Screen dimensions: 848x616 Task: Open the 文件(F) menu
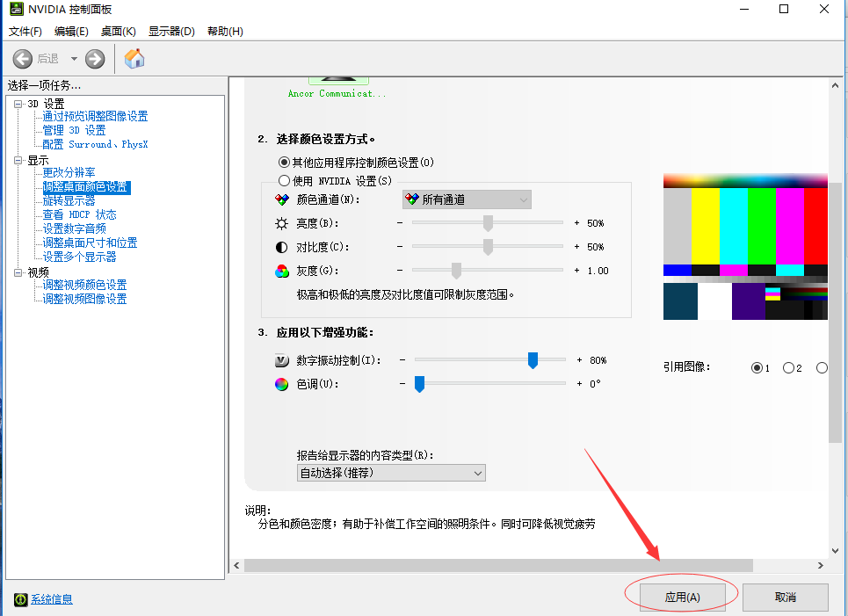[x=25, y=32]
